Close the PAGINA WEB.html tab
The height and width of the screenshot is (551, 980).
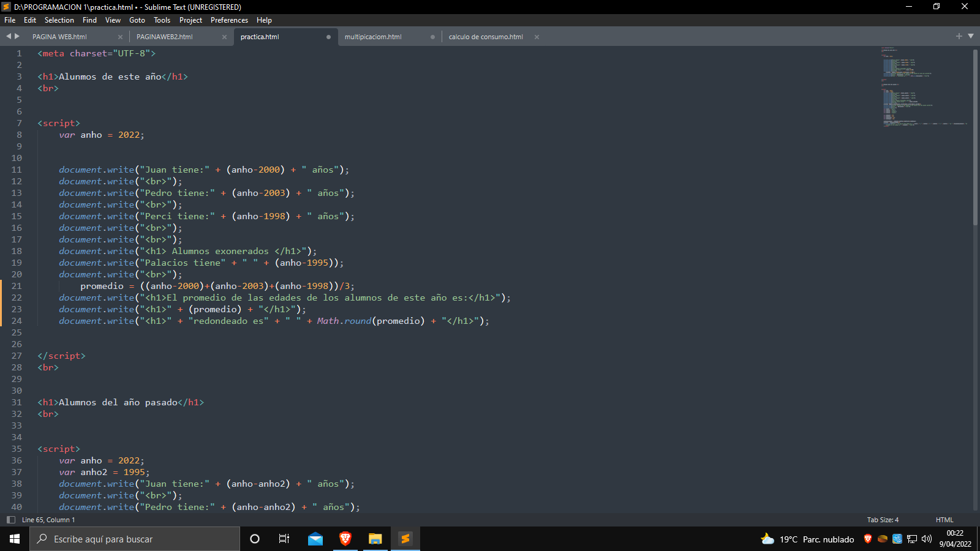(x=120, y=37)
